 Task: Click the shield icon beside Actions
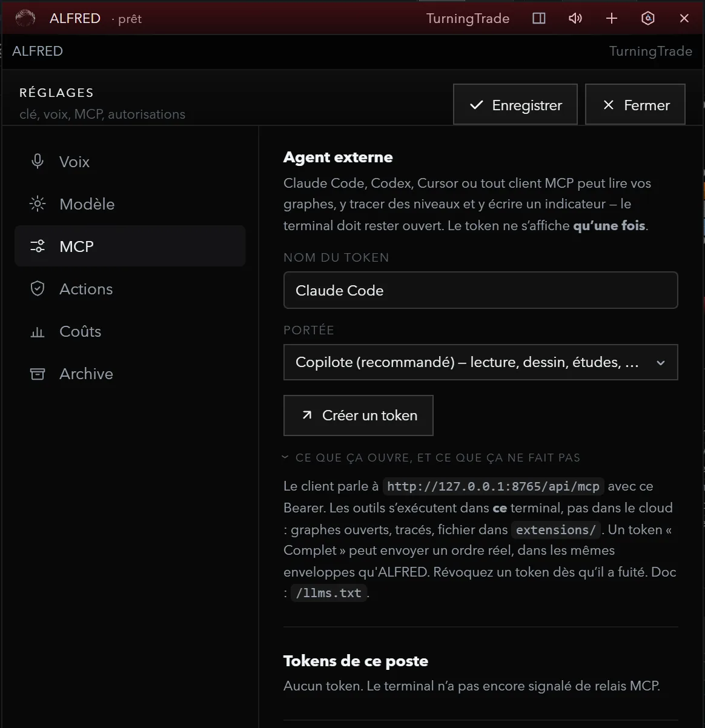click(38, 288)
